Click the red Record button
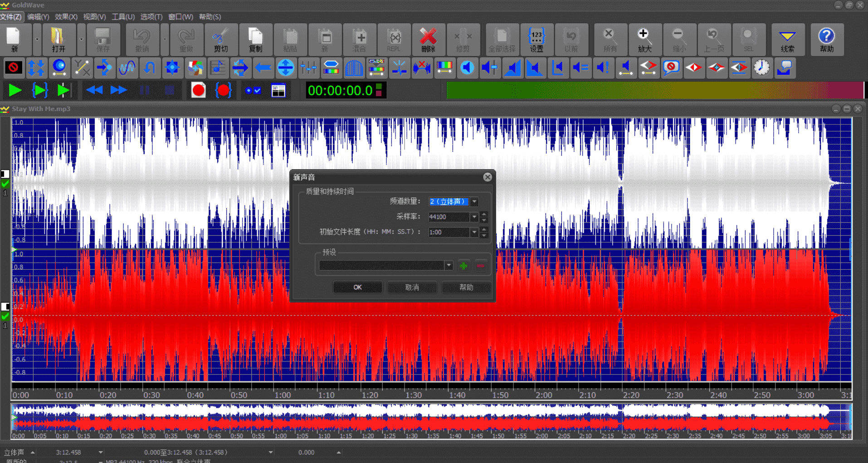 tap(198, 91)
